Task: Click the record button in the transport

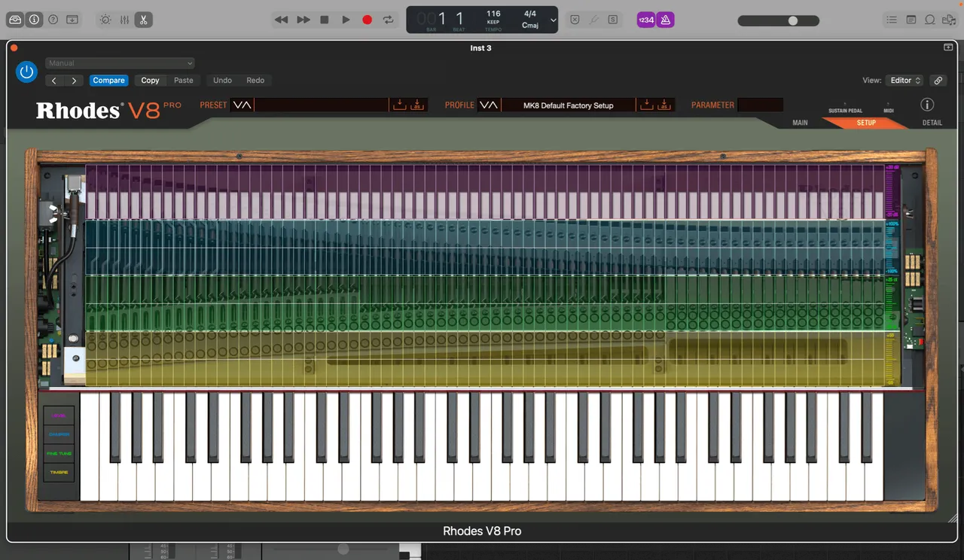Action: coord(367,20)
